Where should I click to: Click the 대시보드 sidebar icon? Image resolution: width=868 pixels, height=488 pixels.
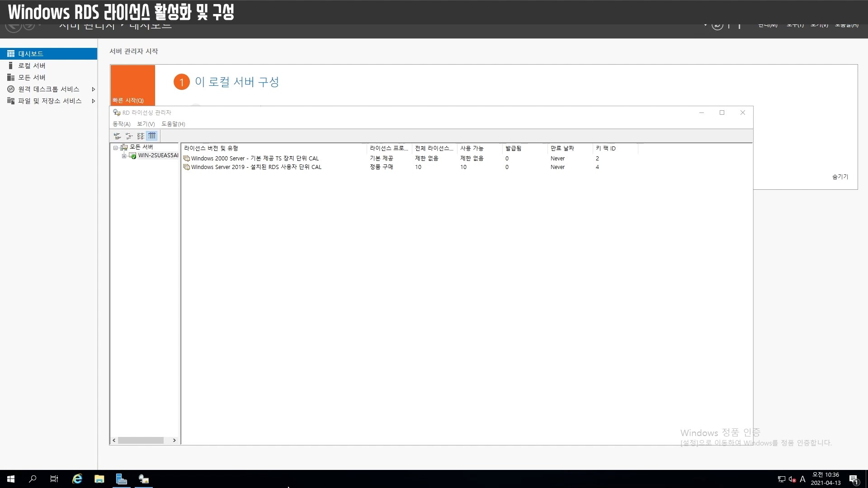point(11,54)
